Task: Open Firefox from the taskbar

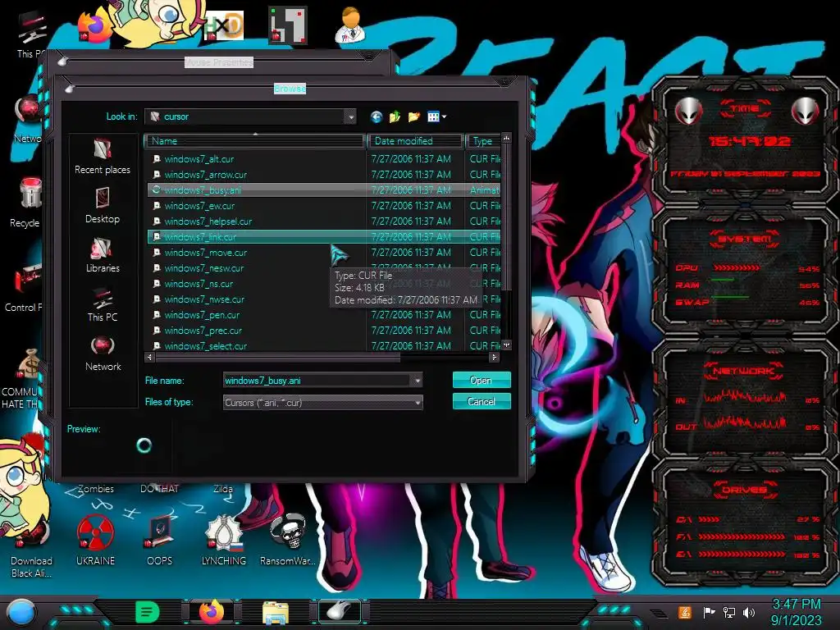Action: point(212,612)
